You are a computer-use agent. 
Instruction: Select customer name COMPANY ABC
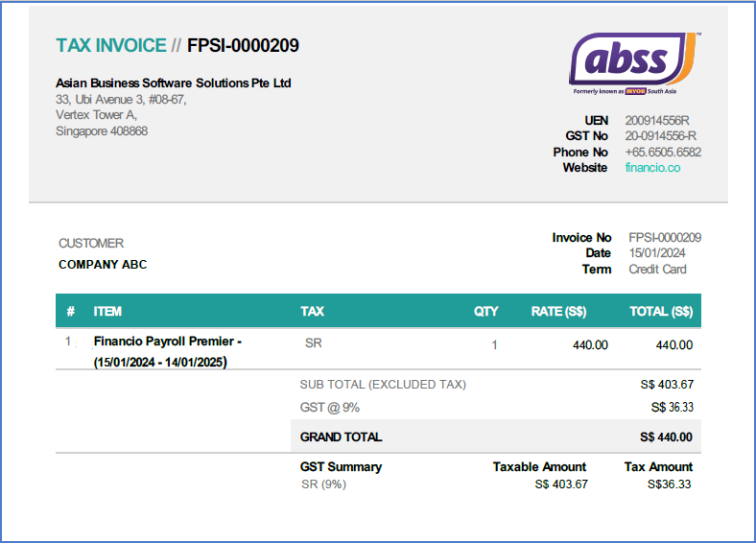103,265
